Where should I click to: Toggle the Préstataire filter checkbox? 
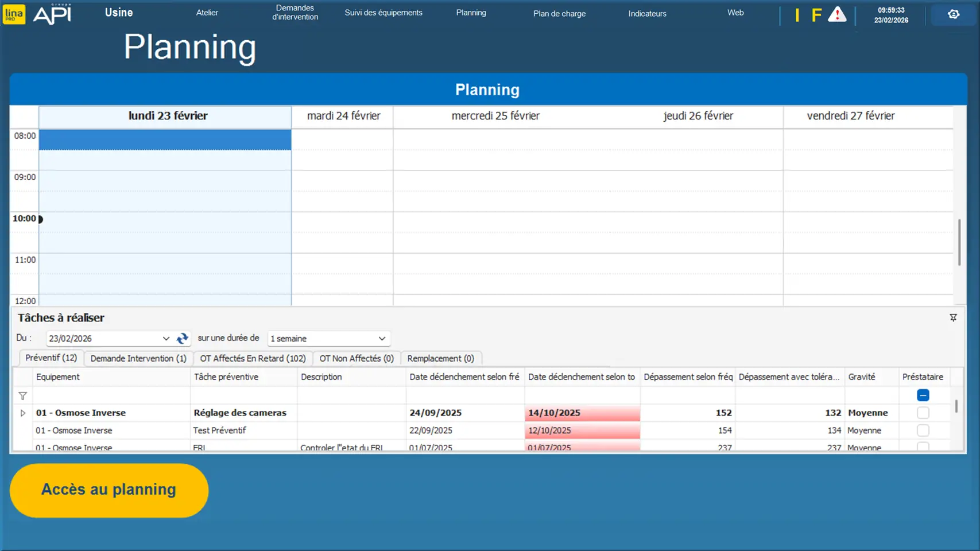(923, 395)
